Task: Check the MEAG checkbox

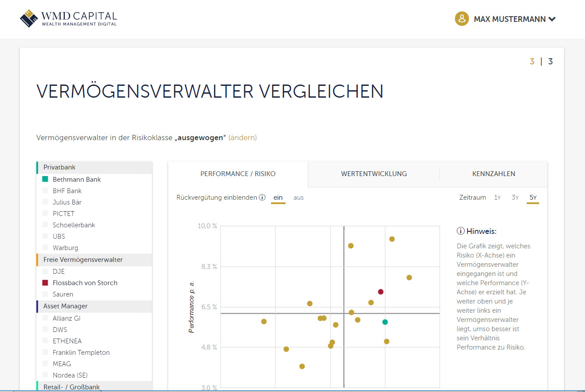Action: point(45,364)
